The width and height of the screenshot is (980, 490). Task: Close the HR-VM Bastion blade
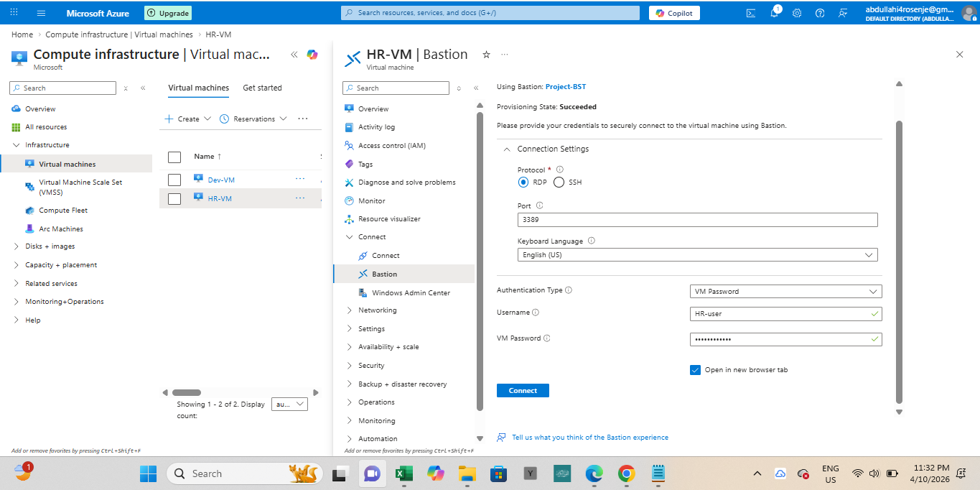(x=960, y=55)
